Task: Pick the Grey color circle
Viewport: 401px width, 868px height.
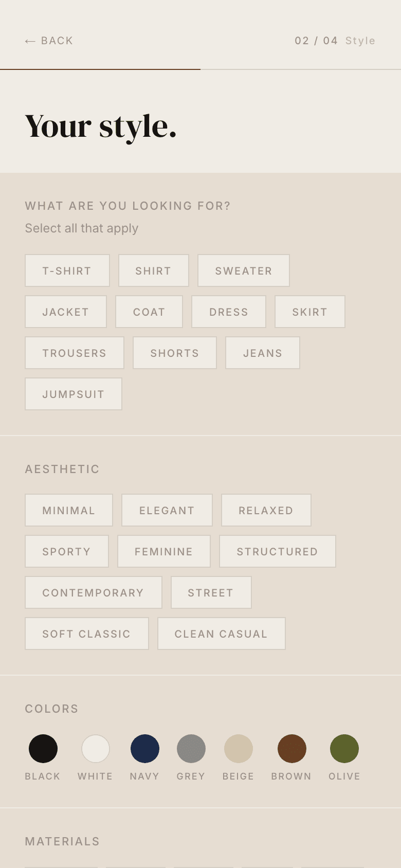Action: (191, 749)
